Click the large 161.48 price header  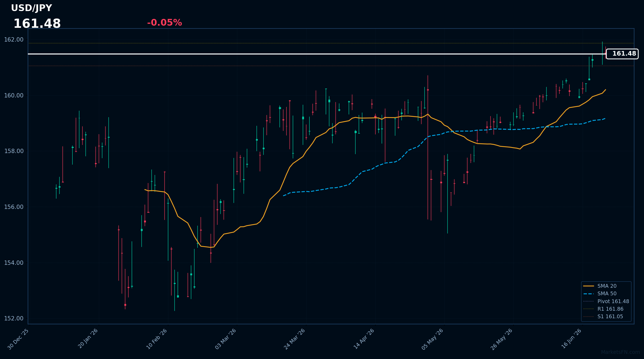pos(37,24)
